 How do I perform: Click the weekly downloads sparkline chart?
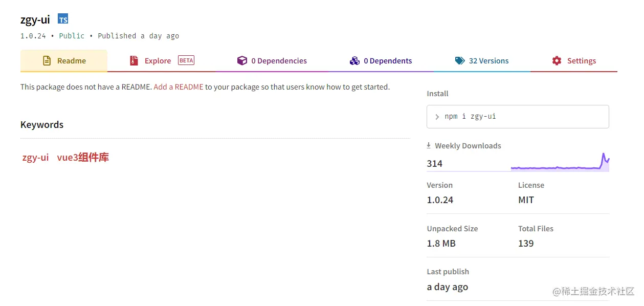pyautogui.click(x=560, y=163)
